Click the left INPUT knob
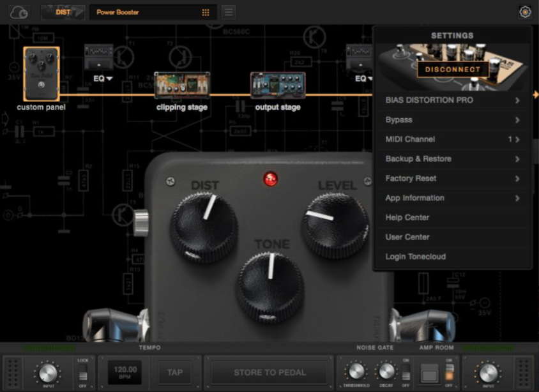 pos(48,373)
